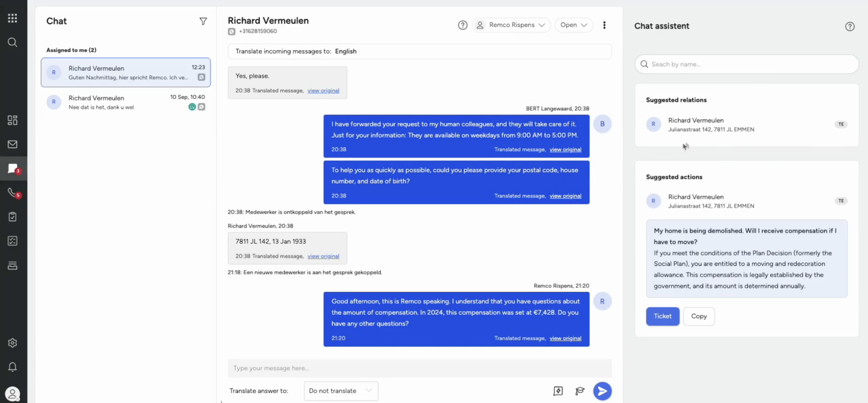This screenshot has height=403, width=868.
Task: Click the Copy button
Action: coord(699,316)
